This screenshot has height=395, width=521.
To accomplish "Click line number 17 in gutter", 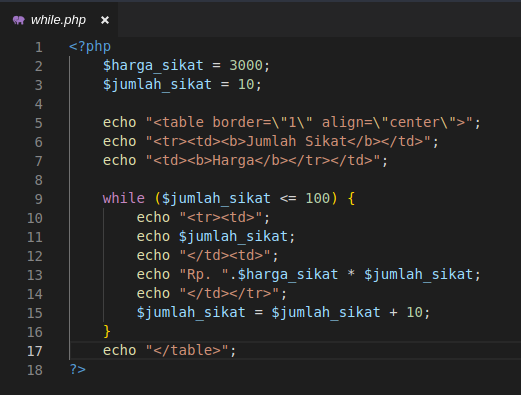I will 35,351.
